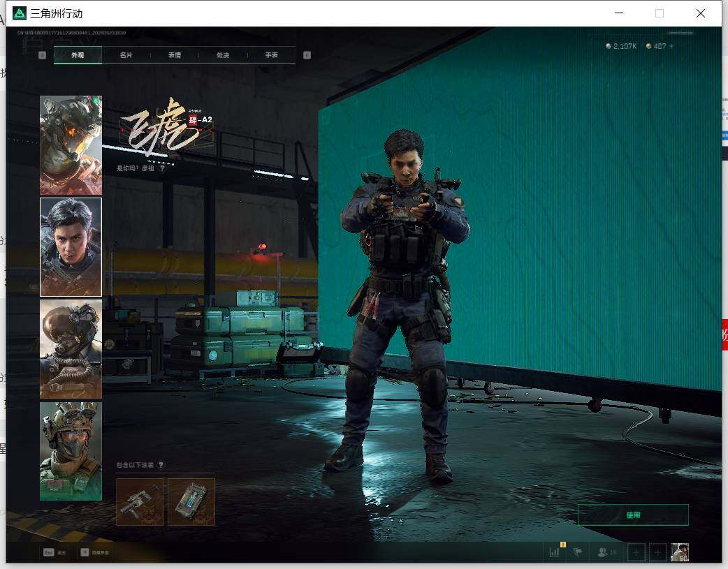Open the 表情 tab
The image size is (728, 569).
(175, 55)
